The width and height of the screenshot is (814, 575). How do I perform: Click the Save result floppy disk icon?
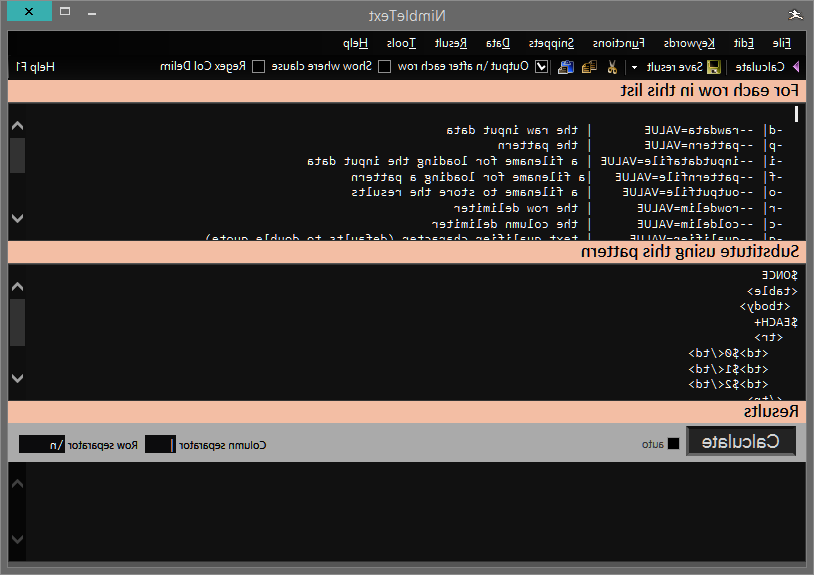tap(714, 67)
